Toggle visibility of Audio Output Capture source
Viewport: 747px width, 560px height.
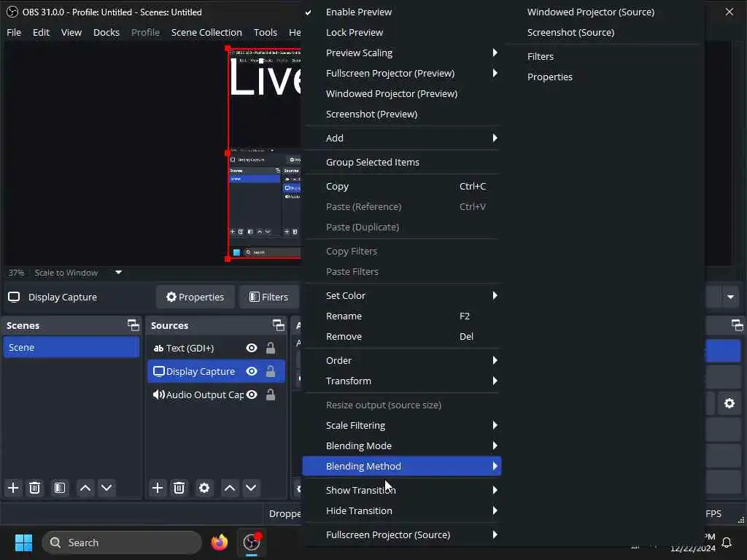(x=252, y=394)
